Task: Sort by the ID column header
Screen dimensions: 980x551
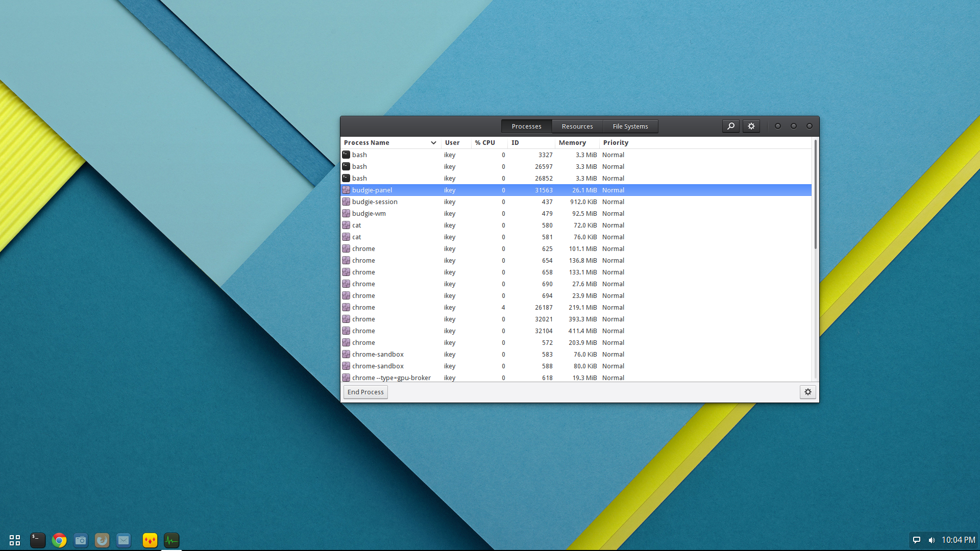Action: (531, 143)
